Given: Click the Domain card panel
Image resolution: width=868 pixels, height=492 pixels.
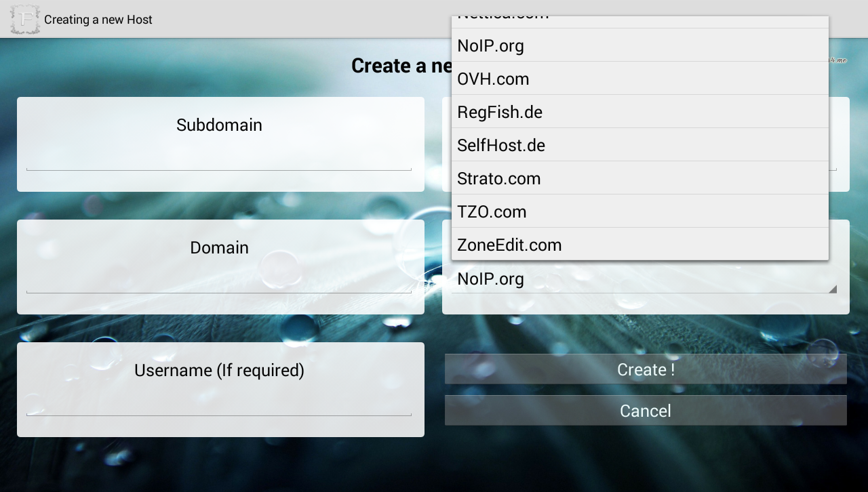Looking at the screenshot, I should pyautogui.click(x=219, y=267).
